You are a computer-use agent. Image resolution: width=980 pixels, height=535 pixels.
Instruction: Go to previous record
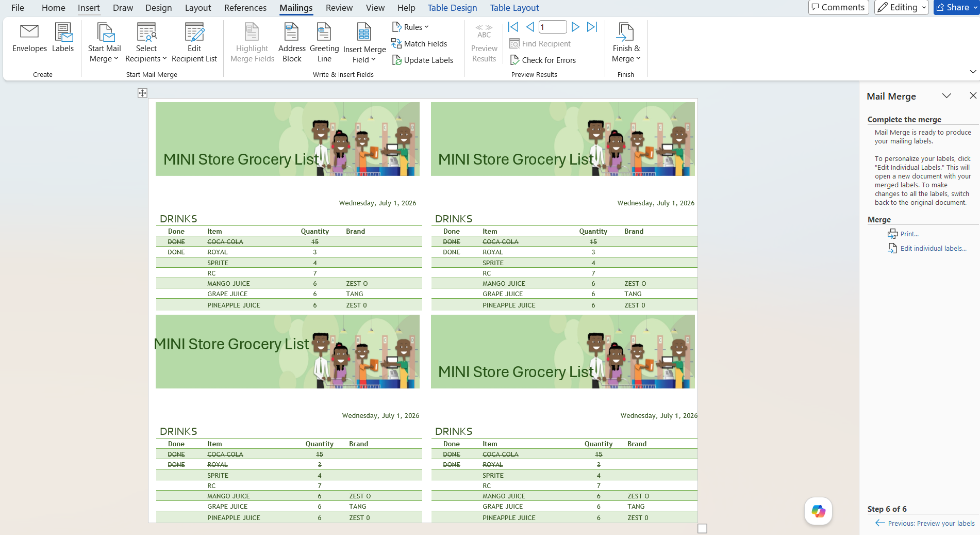(530, 27)
